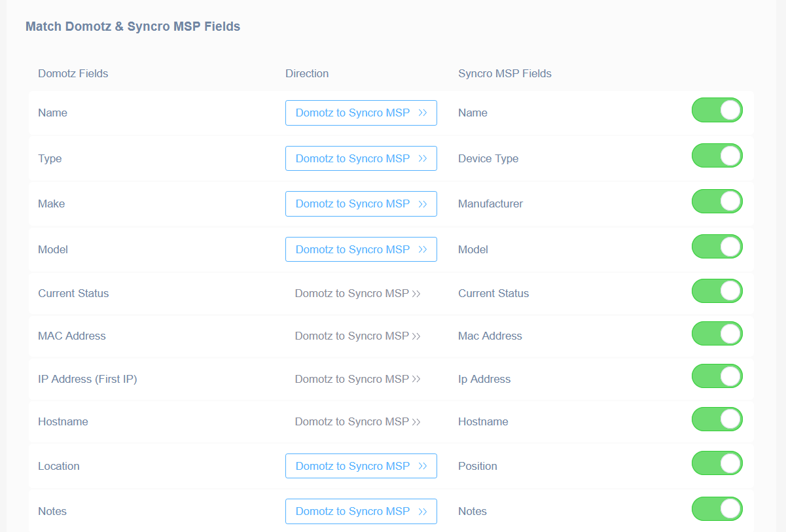Toggle the Mac Address sync switch
Viewport: 786px width, 532px height.
pos(717,334)
